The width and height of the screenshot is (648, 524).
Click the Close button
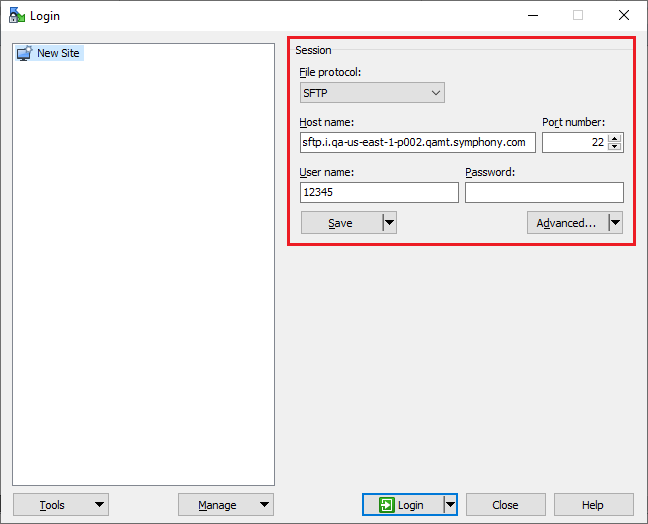click(506, 504)
